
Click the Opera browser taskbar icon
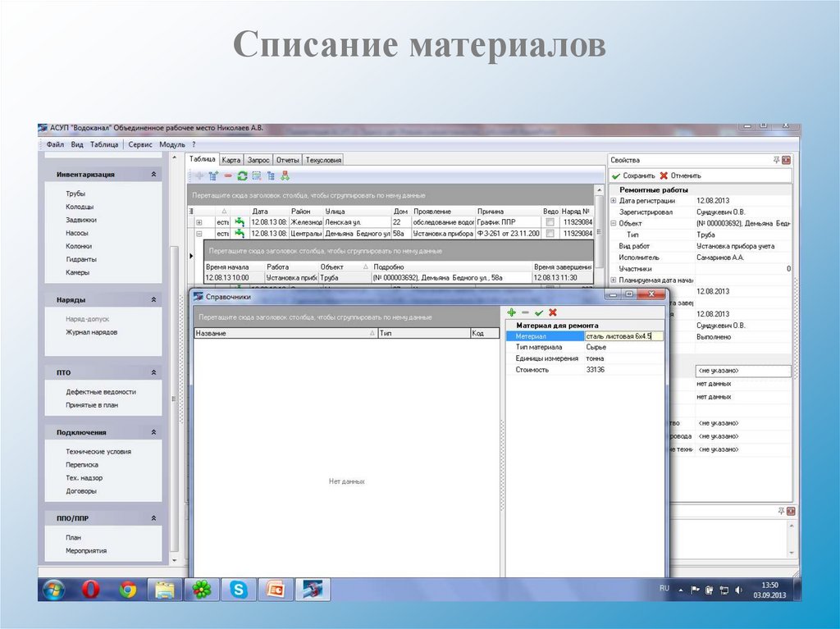click(x=91, y=589)
